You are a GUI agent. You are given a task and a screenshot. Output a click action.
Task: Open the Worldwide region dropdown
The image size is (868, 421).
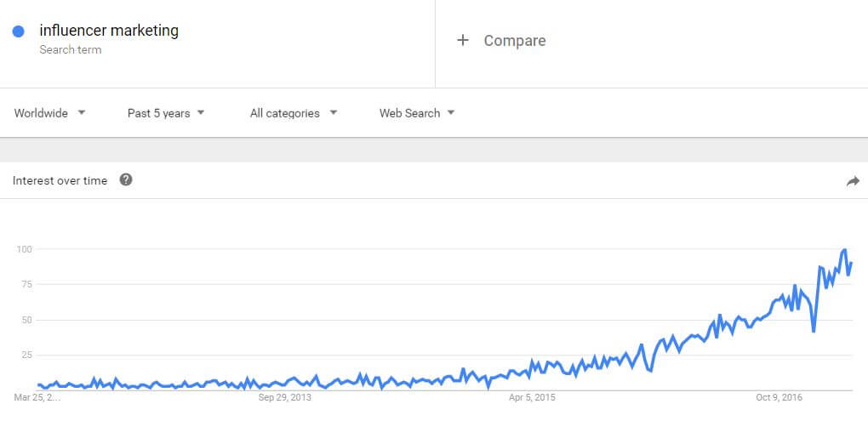point(50,113)
